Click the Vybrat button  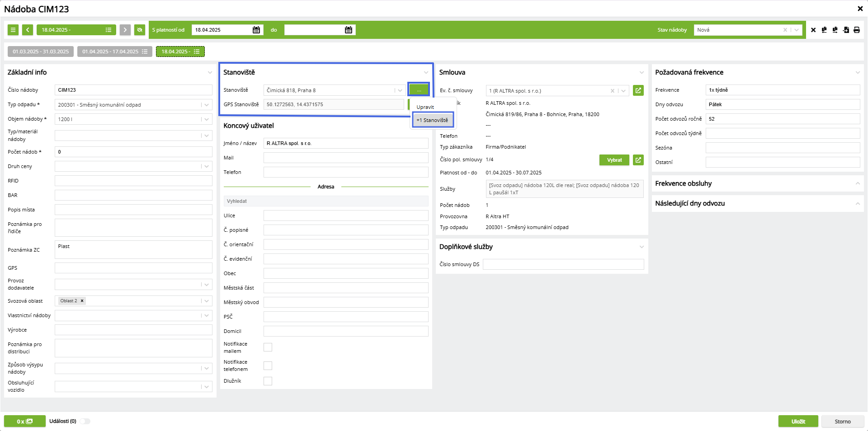[x=614, y=160]
